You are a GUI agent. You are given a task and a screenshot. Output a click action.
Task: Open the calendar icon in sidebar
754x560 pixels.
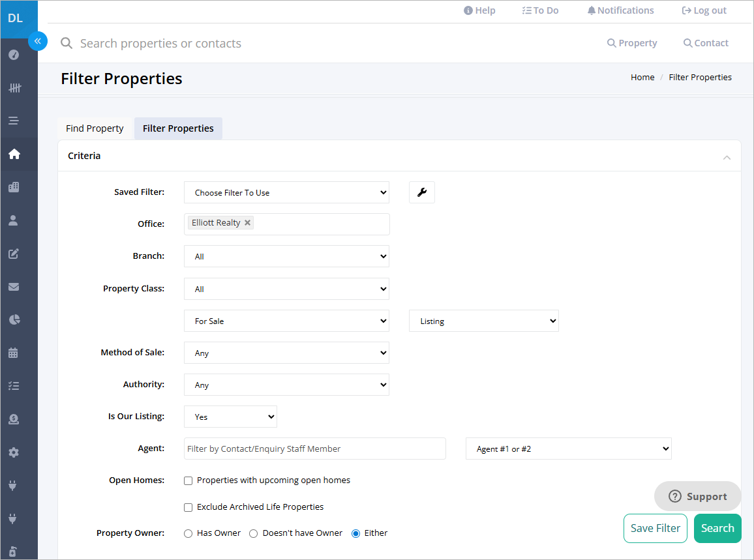point(14,353)
